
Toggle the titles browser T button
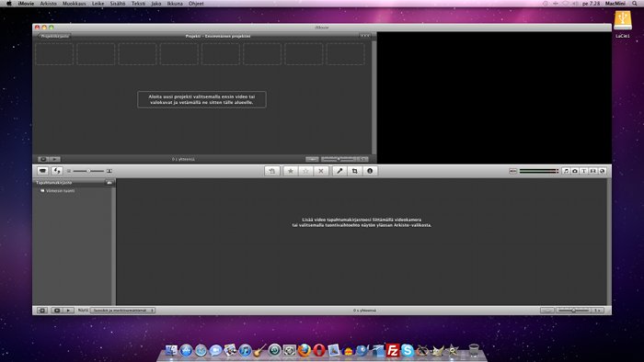click(584, 171)
